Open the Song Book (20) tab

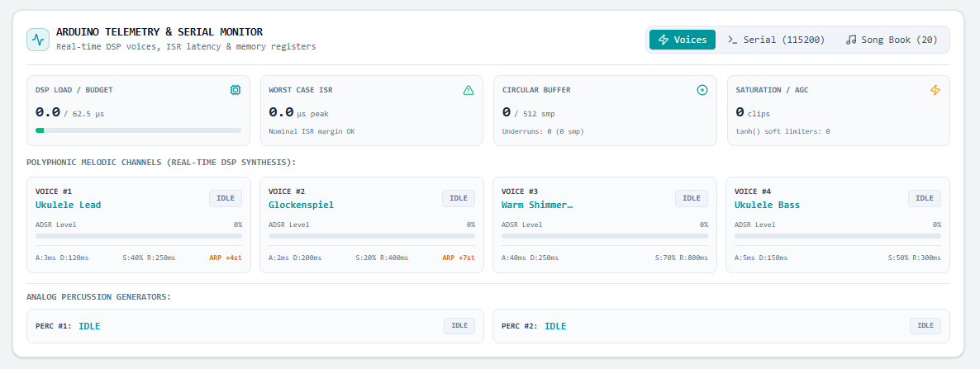[892, 40]
